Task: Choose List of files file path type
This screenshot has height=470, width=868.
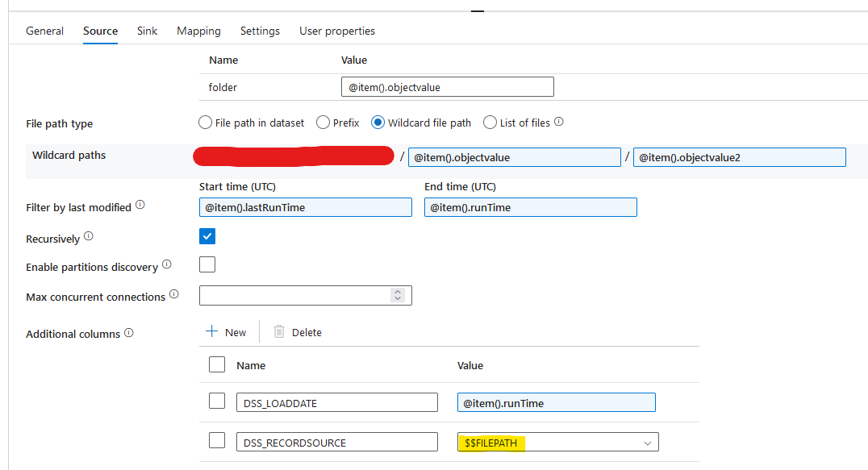Action: pyautogui.click(x=490, y=122)
